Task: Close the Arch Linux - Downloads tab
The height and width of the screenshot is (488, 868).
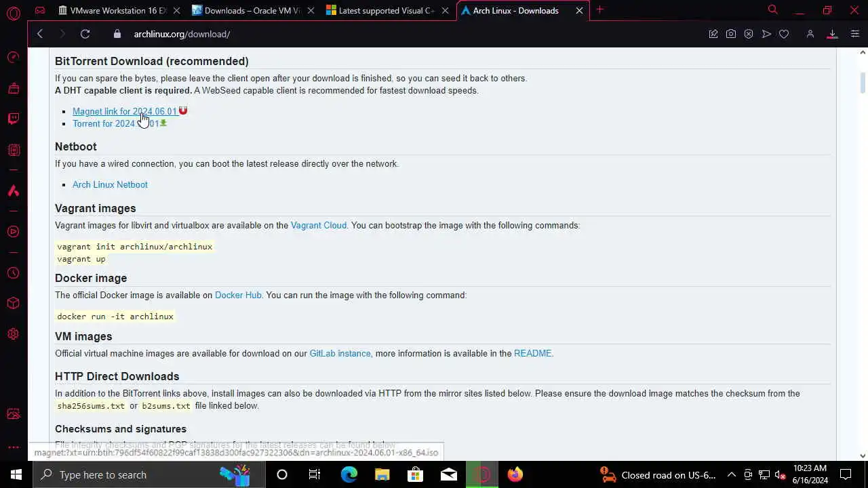Action: (x=579, y=11)
